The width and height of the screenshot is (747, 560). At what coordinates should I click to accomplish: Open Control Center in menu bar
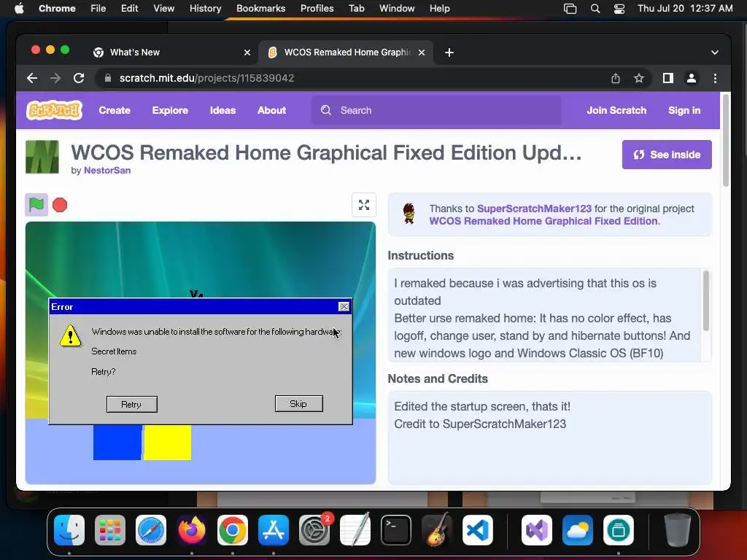click(619, 9)
